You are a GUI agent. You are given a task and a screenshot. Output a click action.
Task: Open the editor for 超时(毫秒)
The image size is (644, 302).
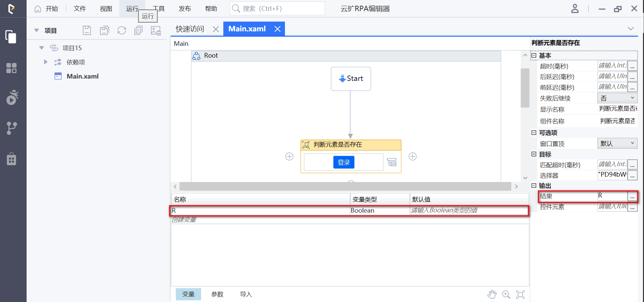pos(633,66)
